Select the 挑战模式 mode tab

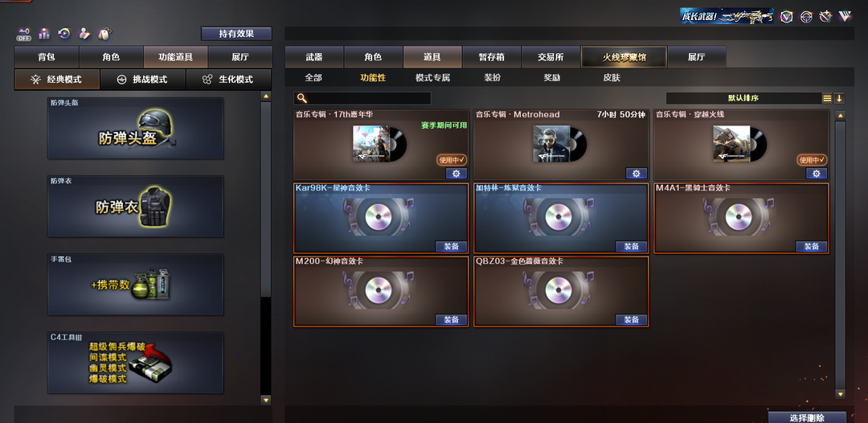click(x=143, y=79)
